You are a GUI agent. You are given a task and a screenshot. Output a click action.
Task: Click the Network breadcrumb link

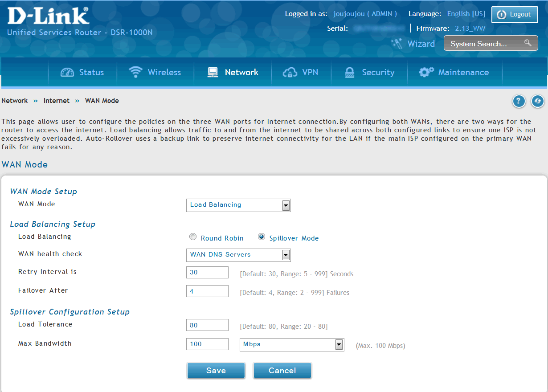(15, 101)
